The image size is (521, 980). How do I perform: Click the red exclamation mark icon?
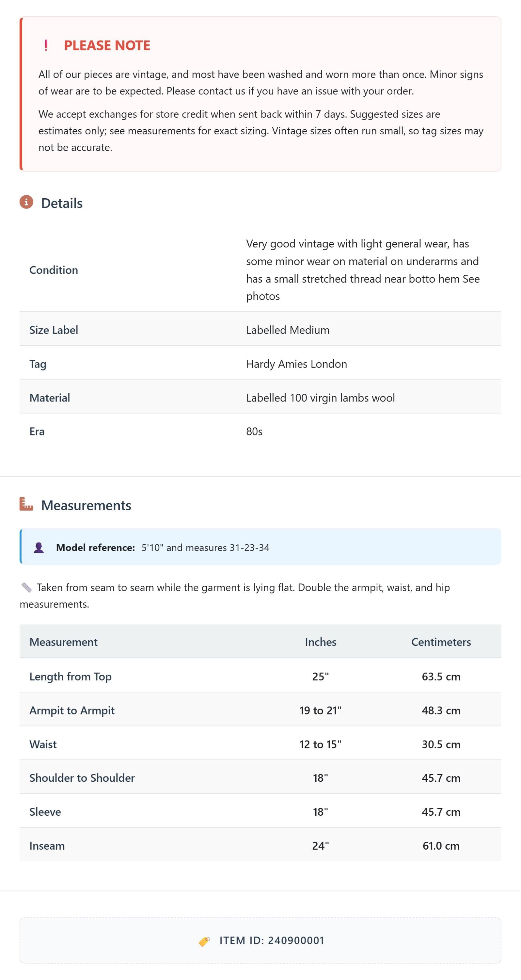tap(46, 45)
